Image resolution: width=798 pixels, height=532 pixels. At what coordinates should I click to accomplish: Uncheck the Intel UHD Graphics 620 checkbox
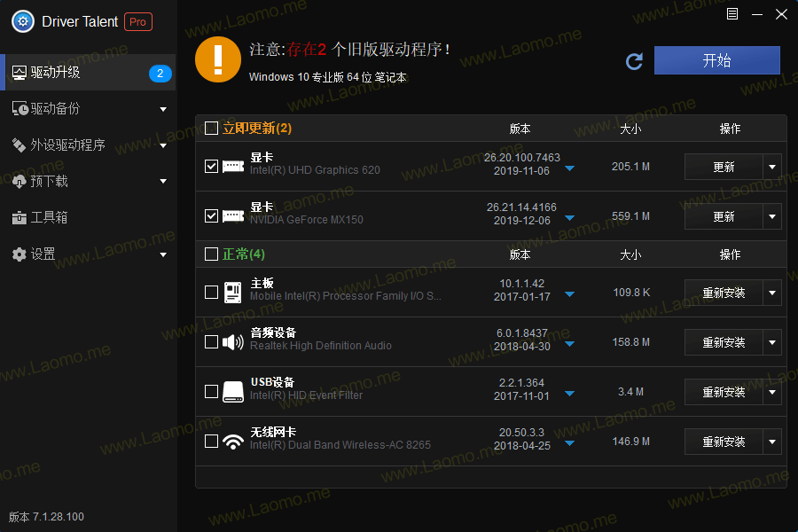(x=211, y=167)
